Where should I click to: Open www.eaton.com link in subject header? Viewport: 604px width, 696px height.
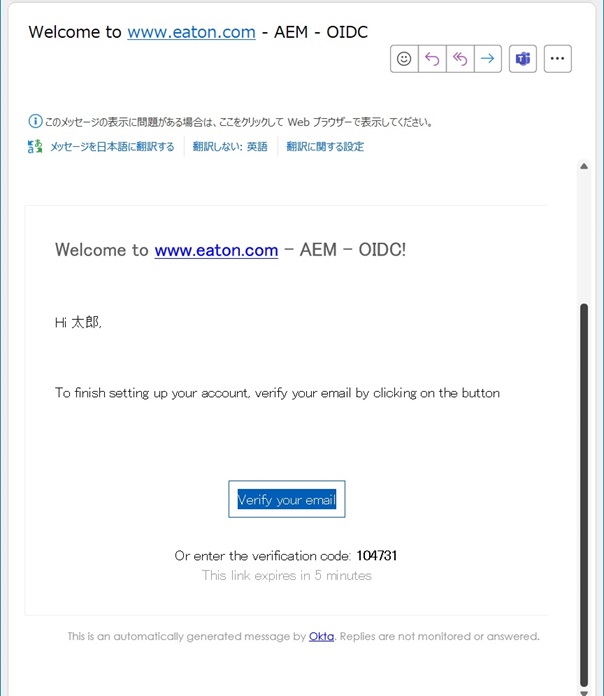point(191,32)
